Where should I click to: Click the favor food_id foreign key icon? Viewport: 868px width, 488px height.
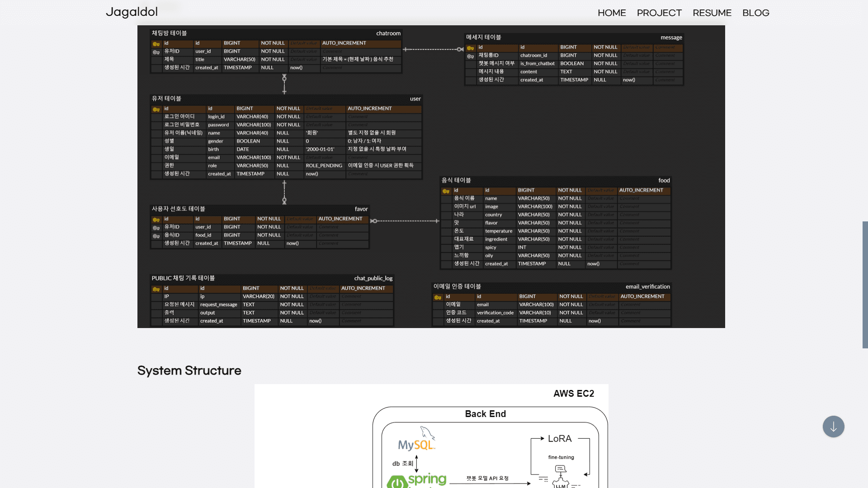tap(156, 236)
